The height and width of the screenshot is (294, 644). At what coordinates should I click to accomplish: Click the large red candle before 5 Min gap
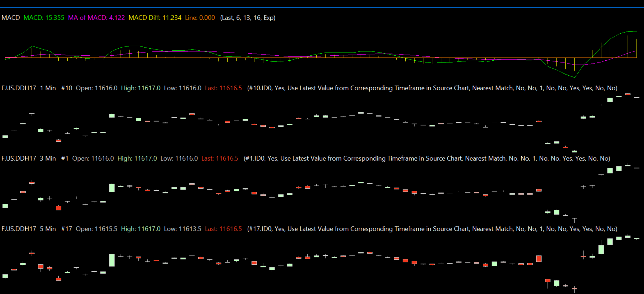point(539,258)
